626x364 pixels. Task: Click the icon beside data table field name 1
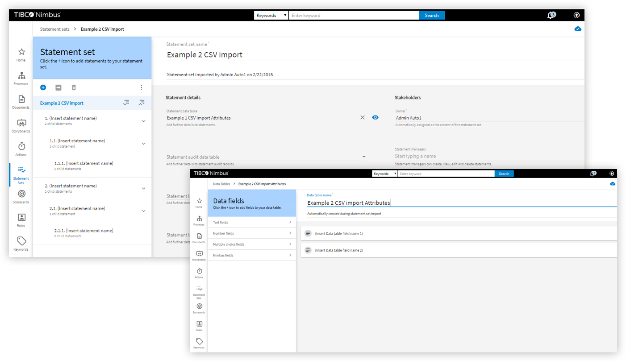point(308,233)
